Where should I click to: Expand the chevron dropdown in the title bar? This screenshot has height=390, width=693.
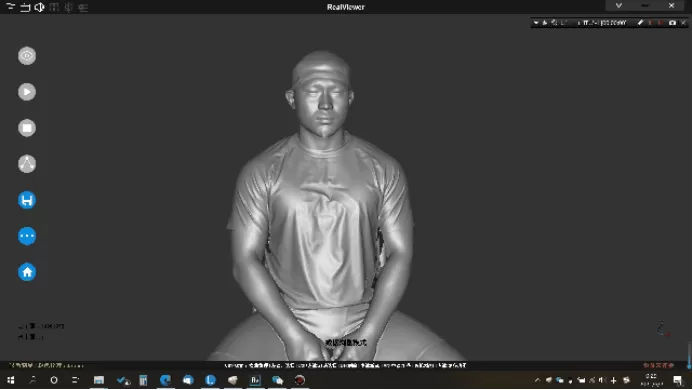(619, 6)
